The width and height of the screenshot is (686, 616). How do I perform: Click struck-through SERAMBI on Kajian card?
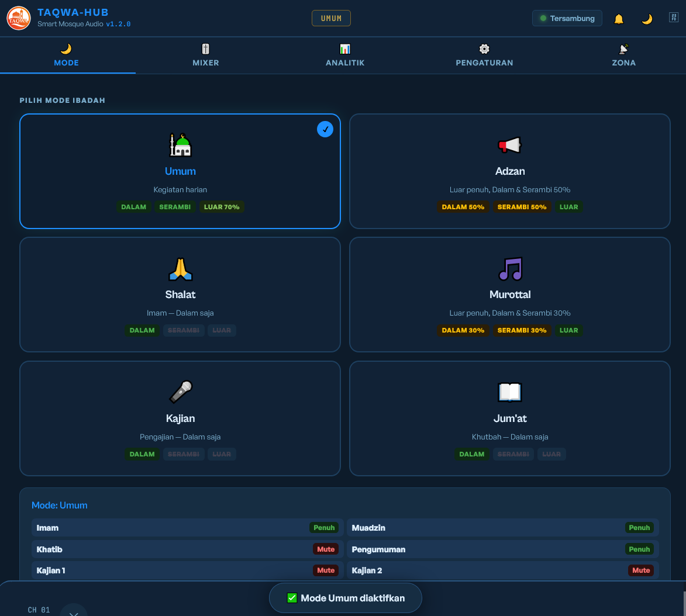(184, 454)
